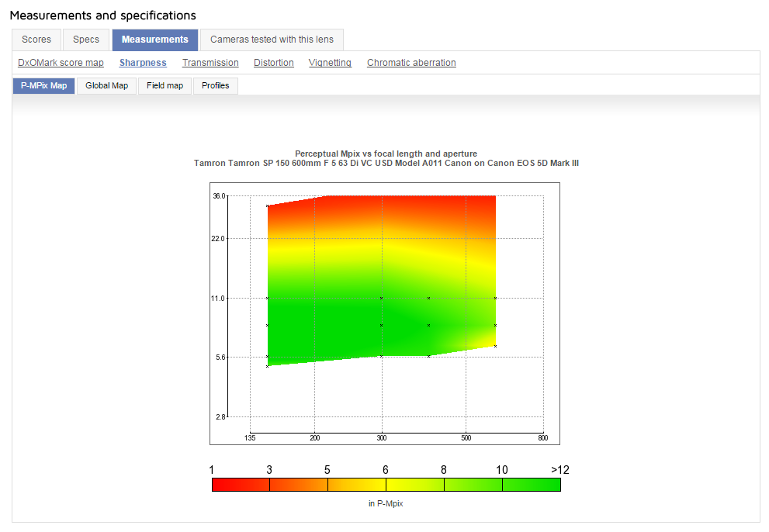Open the Profiles view
769x532 pixels.
(215, 86)
